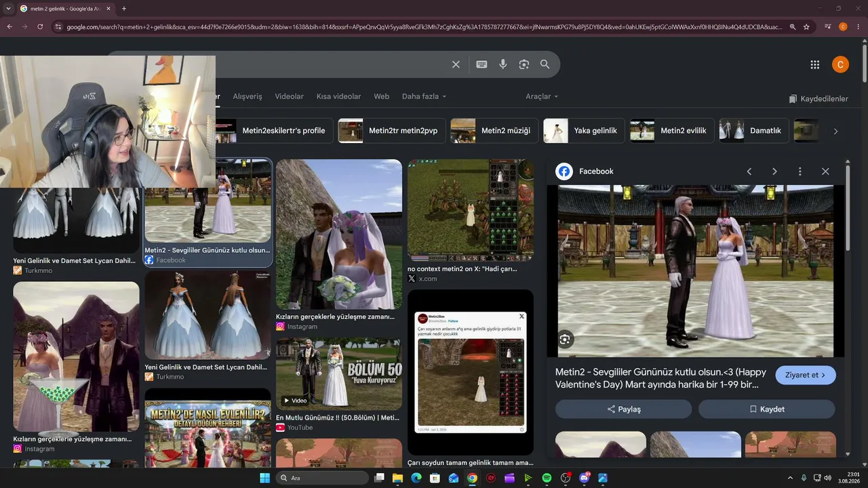Click the Ziyaret et button
The height and width of the screenshot is (488, 868).
pos(806,375)
